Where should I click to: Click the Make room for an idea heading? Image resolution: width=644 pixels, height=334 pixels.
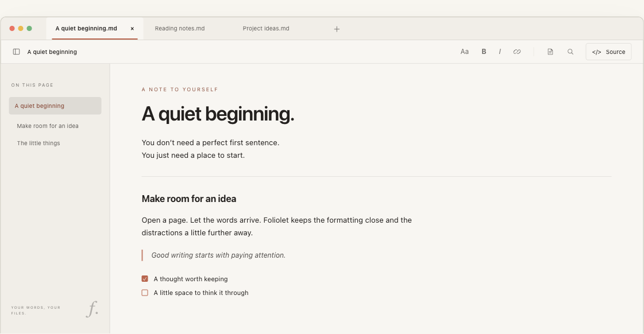(x=189, y=199)
